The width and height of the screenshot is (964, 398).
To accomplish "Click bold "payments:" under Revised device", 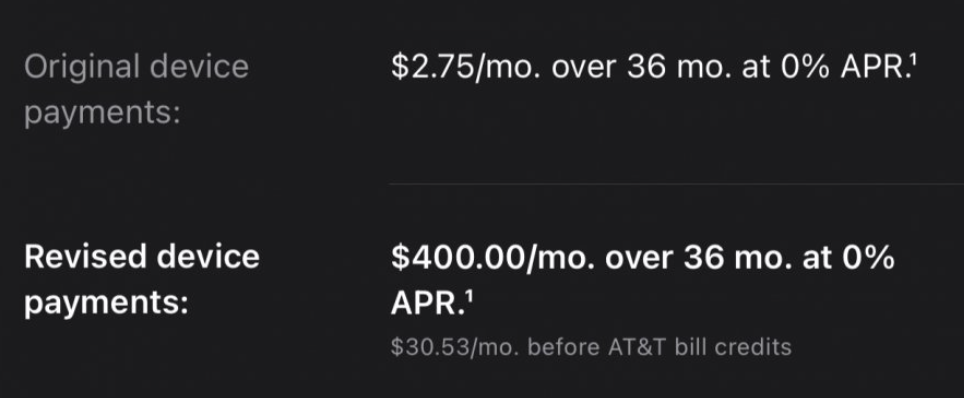I will (106, 304).
